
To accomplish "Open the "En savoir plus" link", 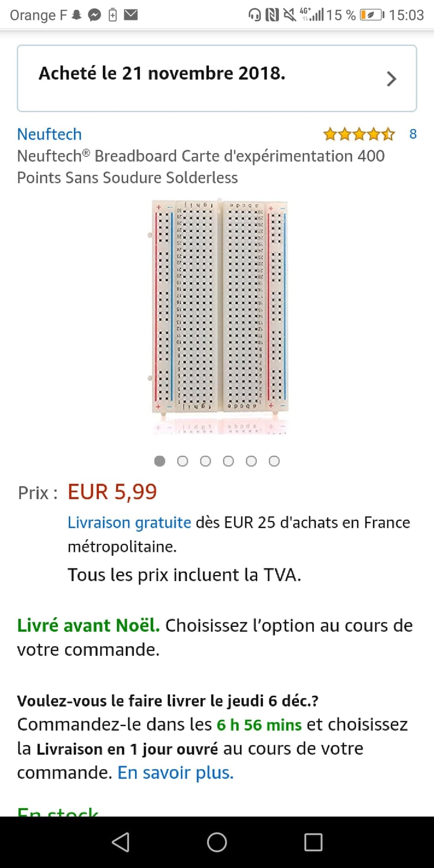I will [x=175, y=772].
